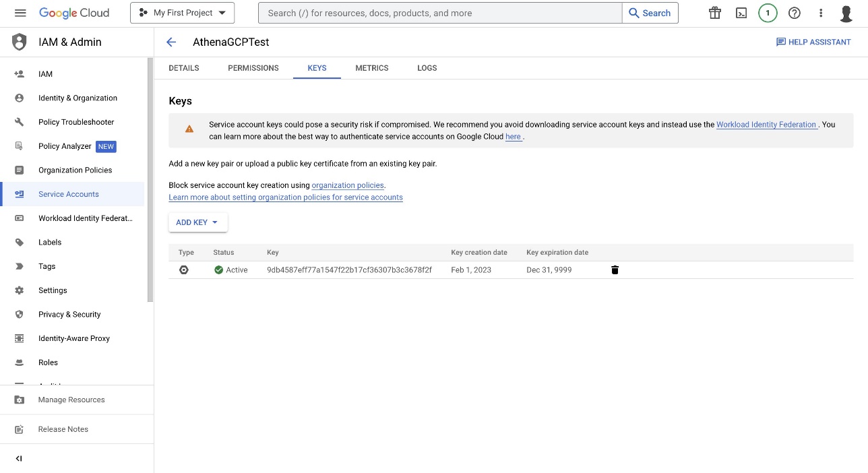Click the Organization Policies sidebar icon
The height and width of the screenshot is (473, 868).
click(x=20, y=170)
